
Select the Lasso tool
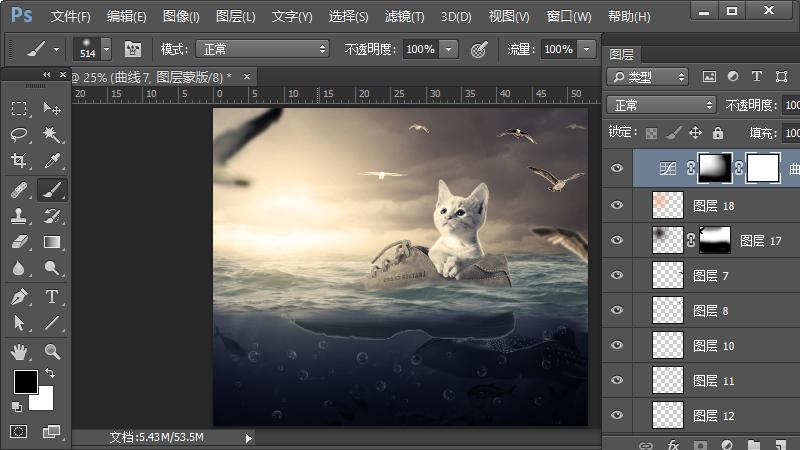19,135
